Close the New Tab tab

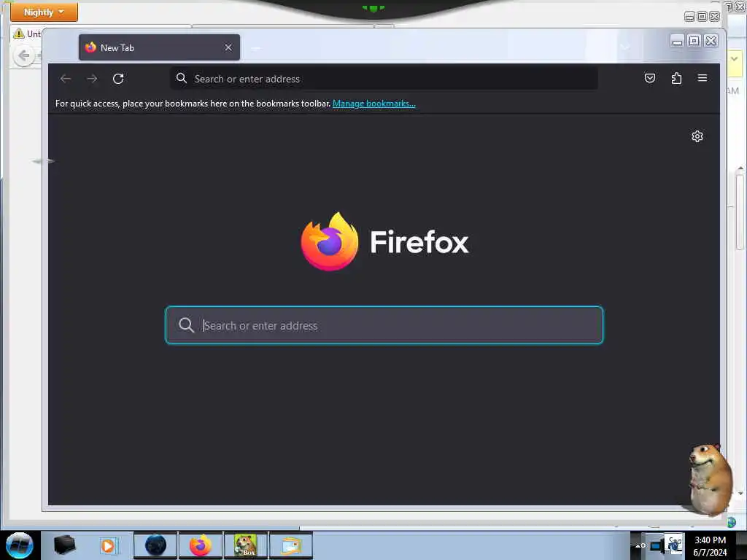pos(228,47)
